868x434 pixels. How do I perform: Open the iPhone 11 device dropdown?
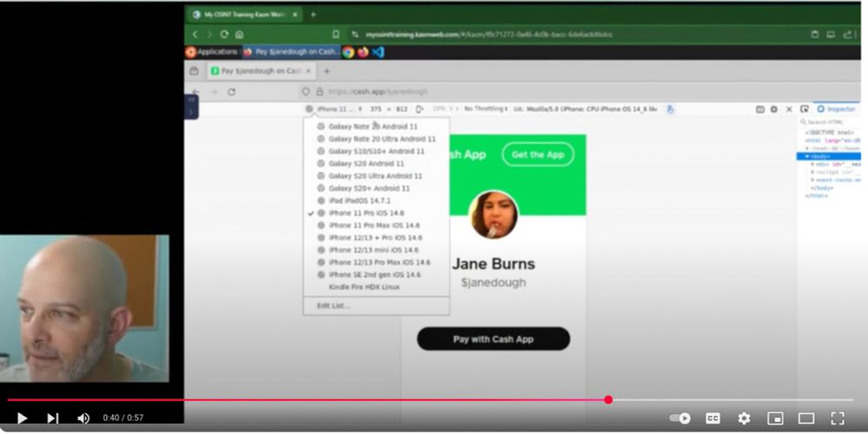click(x=334, y=109)
